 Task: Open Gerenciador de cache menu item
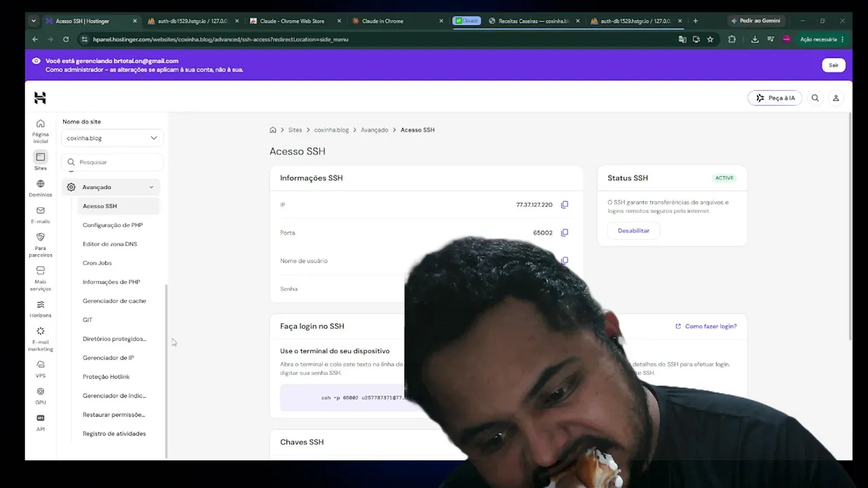[114, 301]
